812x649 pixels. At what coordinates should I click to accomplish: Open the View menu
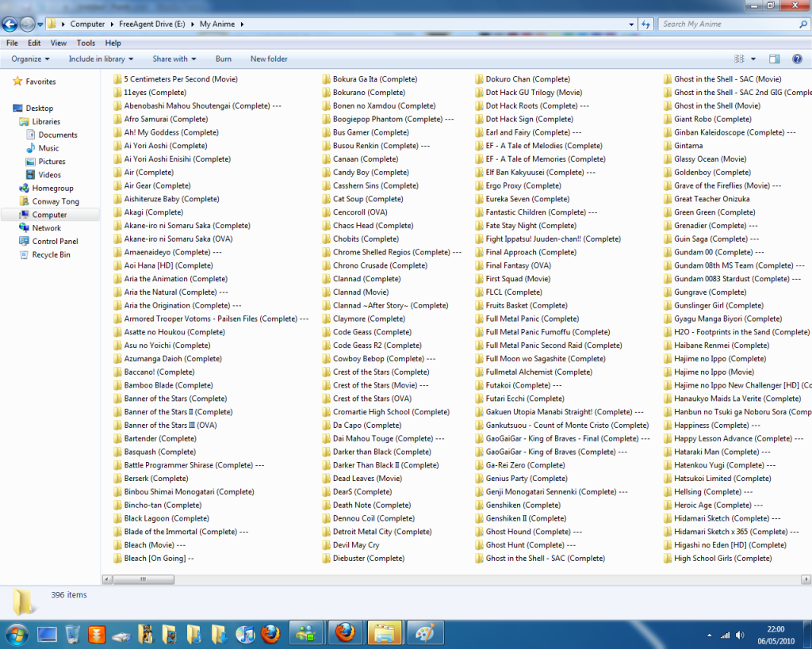(58, 43)
